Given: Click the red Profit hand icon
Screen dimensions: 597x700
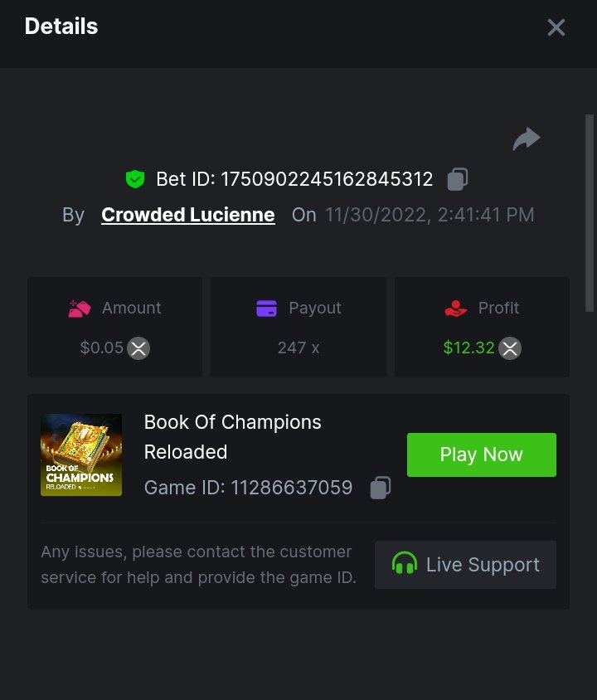Looking at the screenshot, I should pyautogui.click(x=455, y=309).
